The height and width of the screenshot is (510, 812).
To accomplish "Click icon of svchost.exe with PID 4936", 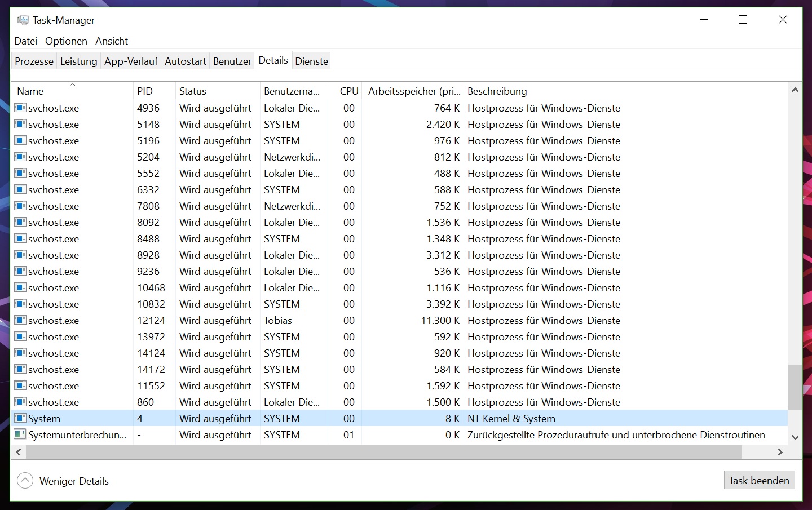I will point(20,108).
